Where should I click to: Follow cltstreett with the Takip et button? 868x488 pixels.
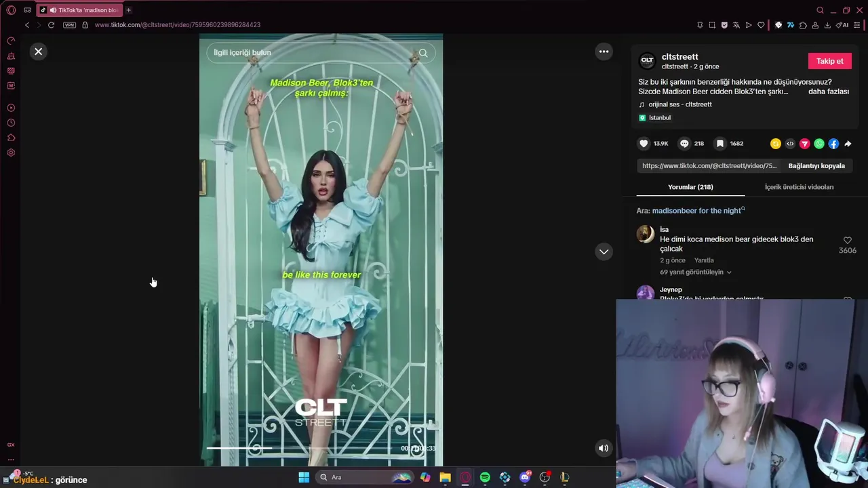point(829,61)
